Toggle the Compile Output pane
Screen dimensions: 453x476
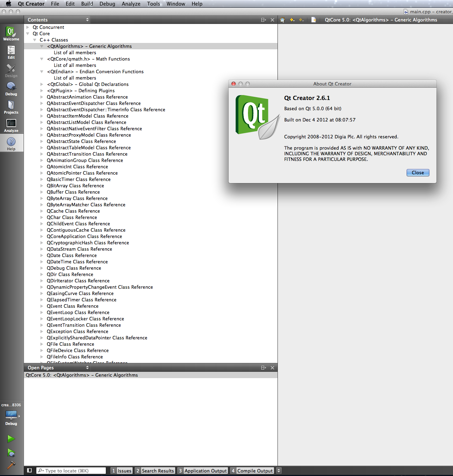pos(252,471)
